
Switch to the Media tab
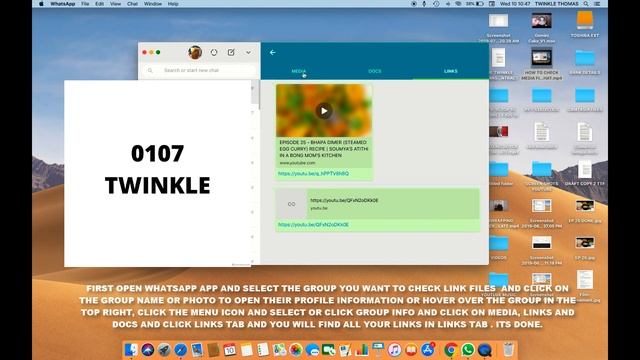[x=298, y=71]
